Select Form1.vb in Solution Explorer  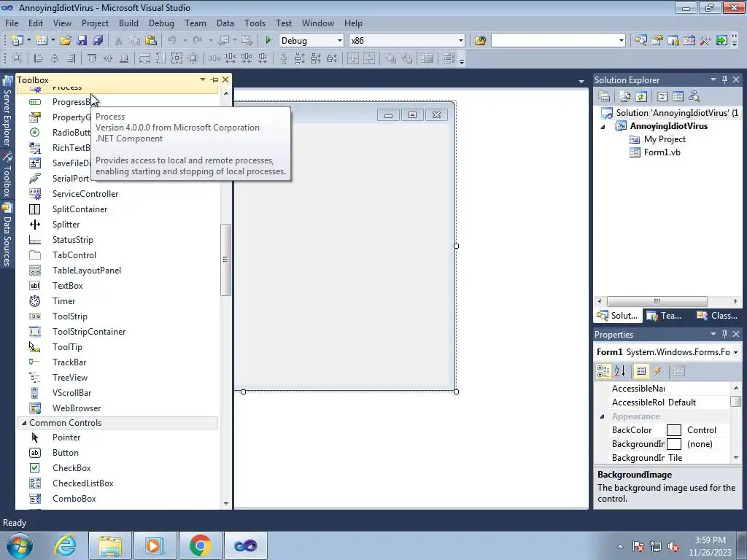(x=662, y=152)
